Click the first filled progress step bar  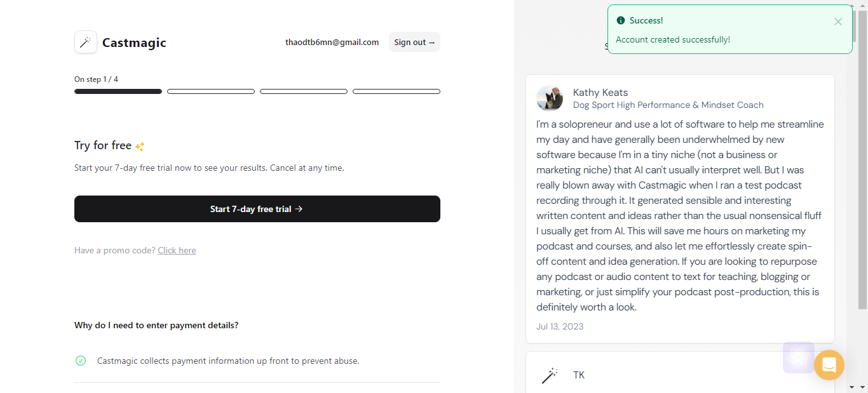coord(118,91)
